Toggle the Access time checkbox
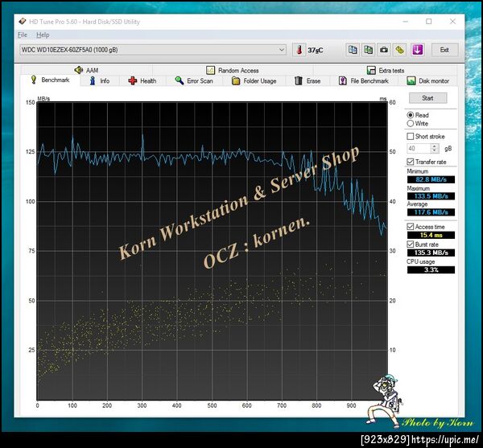483x448 pixels. tap(411, 227)
